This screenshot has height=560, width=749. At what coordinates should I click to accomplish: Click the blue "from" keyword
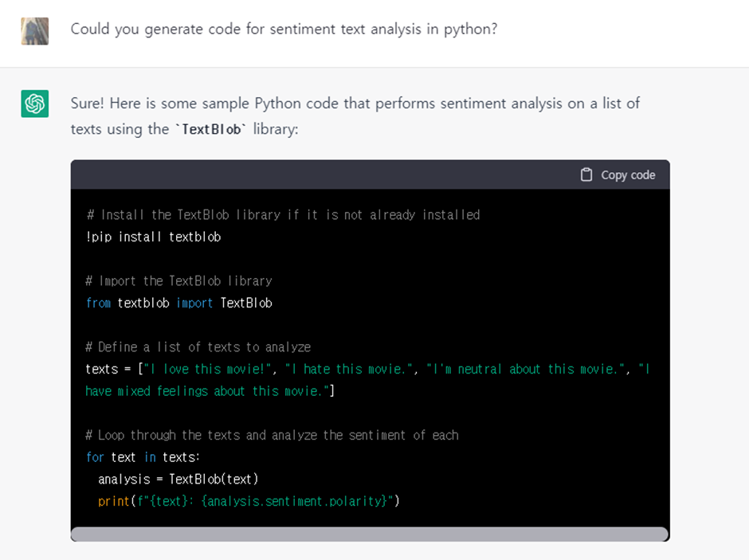98,303
